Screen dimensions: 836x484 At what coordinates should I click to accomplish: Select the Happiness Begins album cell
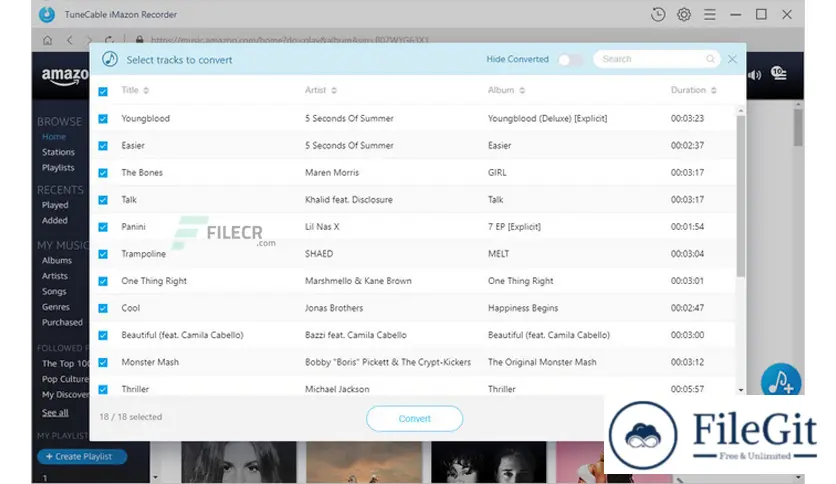point(523,308)
